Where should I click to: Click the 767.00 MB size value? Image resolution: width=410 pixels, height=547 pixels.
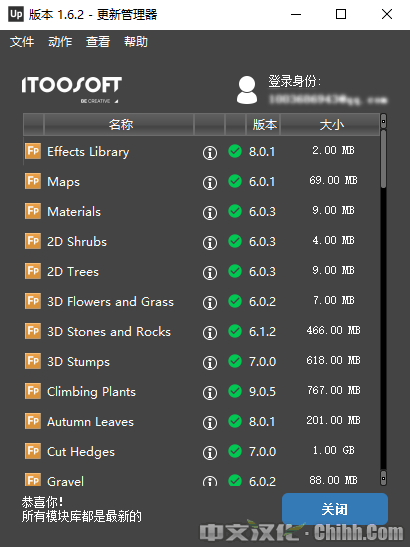pyautogui.click(x=334, y=390)
